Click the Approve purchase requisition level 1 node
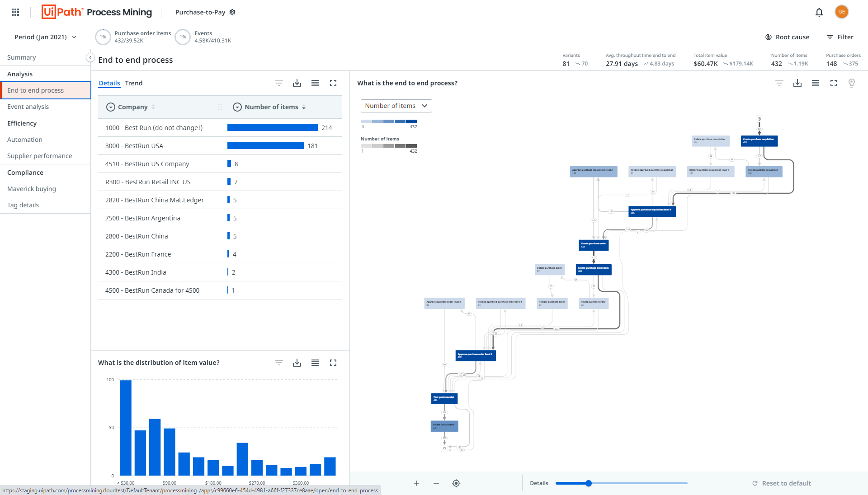This screenshot has width=868, height=495. (652, 211)
